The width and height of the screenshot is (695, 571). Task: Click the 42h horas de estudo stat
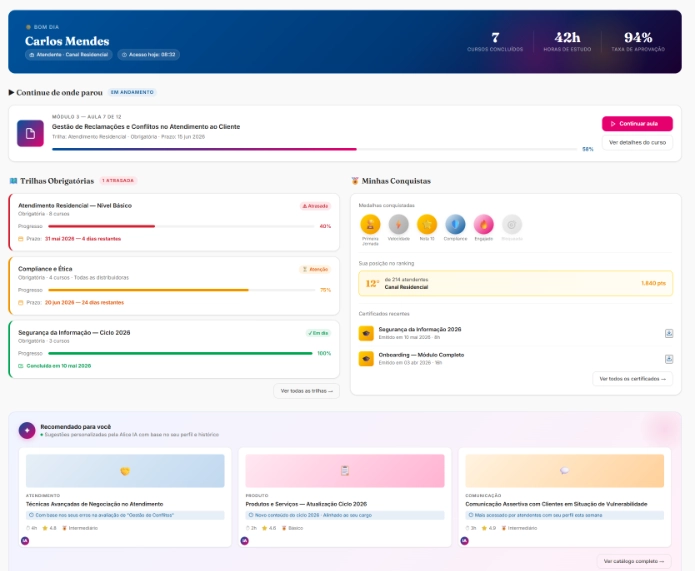[567, 42]
